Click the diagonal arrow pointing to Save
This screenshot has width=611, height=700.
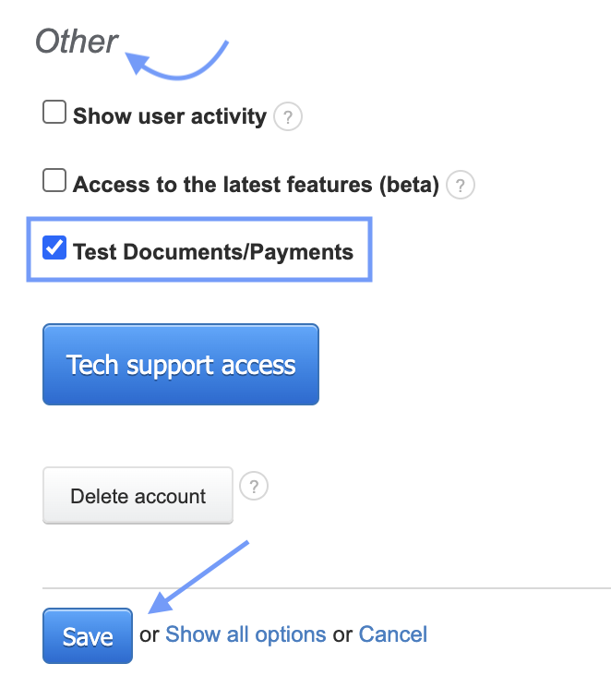point(199,576)
